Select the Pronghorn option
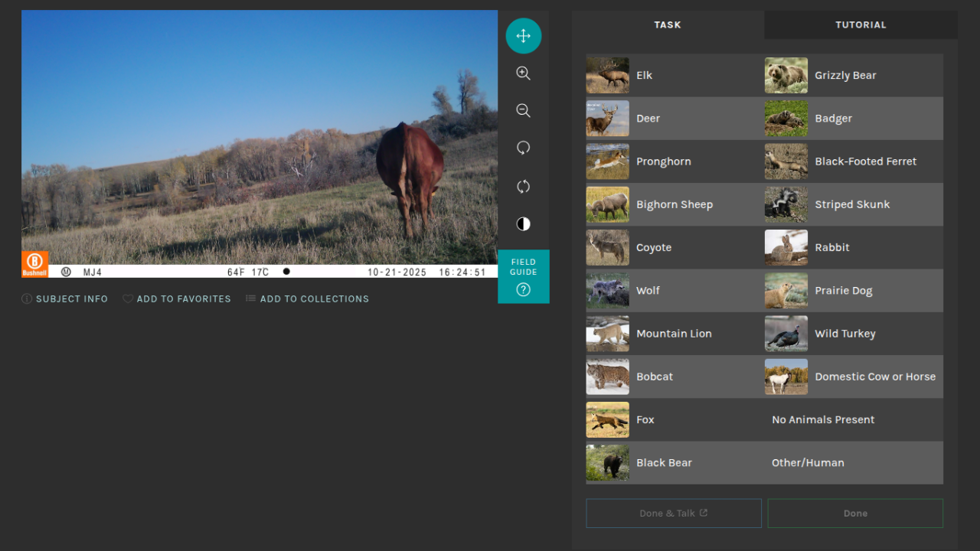The width and height of the screenshot is (980, 551). click(x=675, y=161)
